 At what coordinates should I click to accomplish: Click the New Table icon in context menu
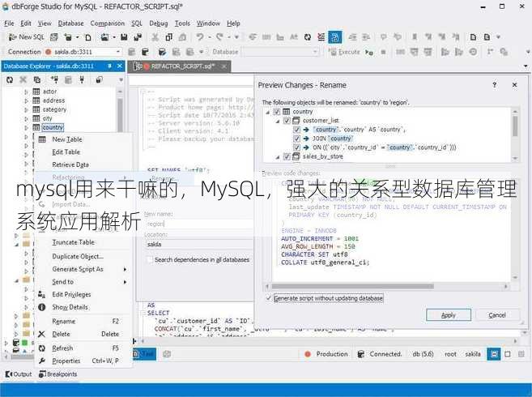click(x=42, y=139)
